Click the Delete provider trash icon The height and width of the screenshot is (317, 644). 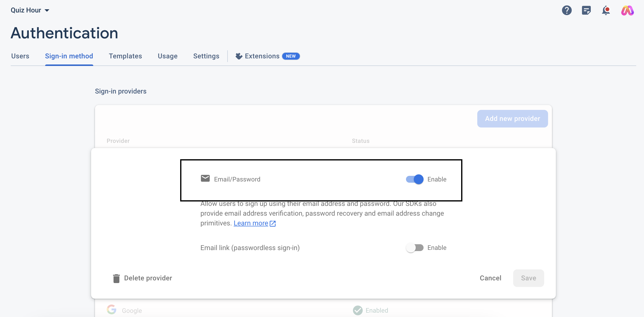coord(116,278)
